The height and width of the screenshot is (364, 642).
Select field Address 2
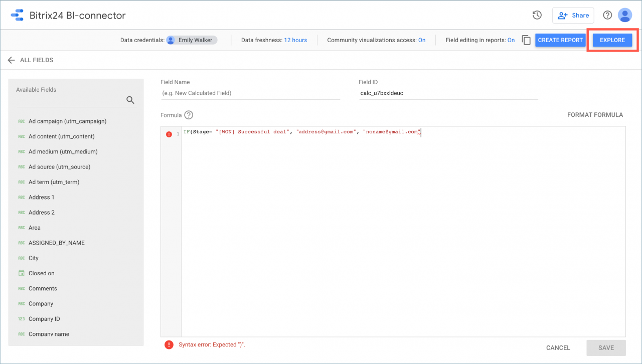pyautogui.click(x=41, y=213)
